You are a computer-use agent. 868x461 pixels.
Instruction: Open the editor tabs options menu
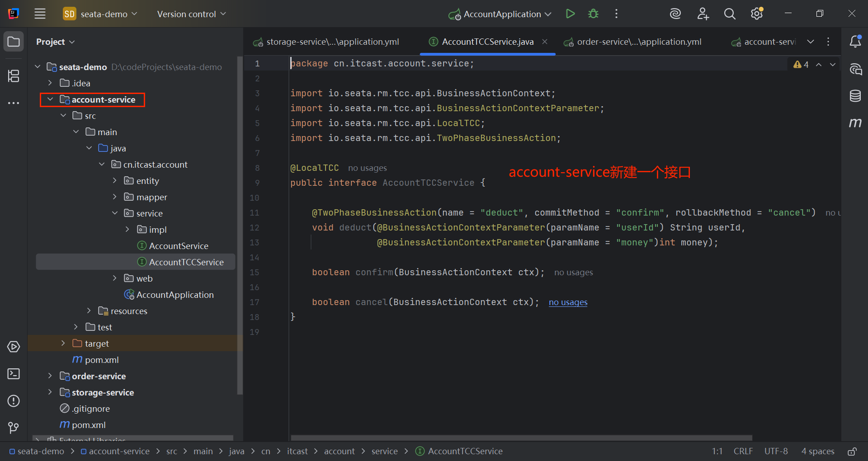(828, 42)
